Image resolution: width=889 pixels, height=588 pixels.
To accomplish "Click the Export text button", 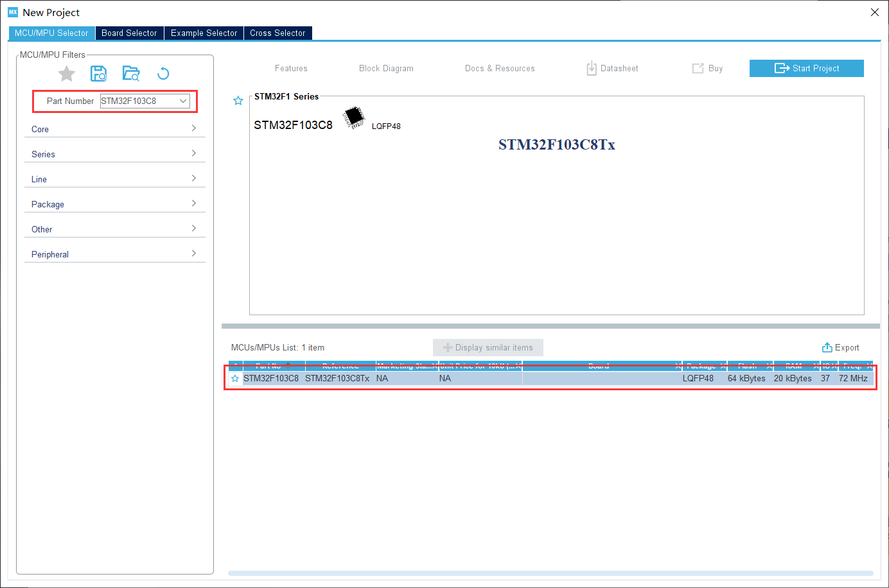I will click(x=847, y=348).
